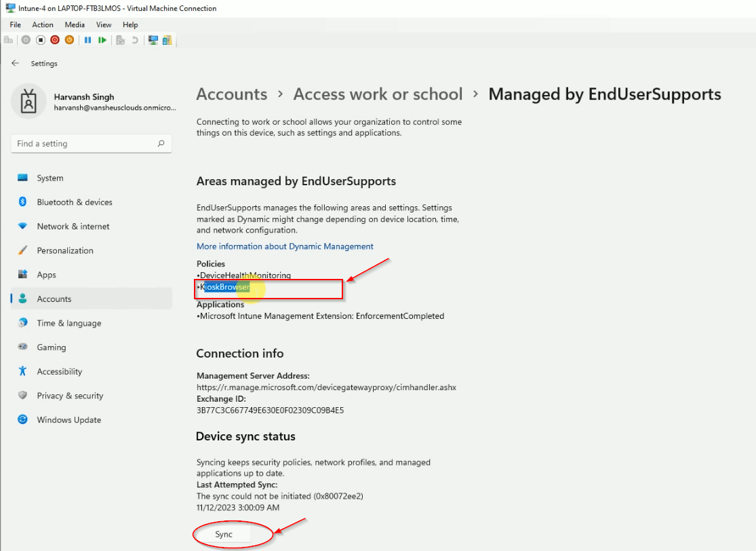
Task: Open Bluetooth & devices settings
Action: [75, 202]
